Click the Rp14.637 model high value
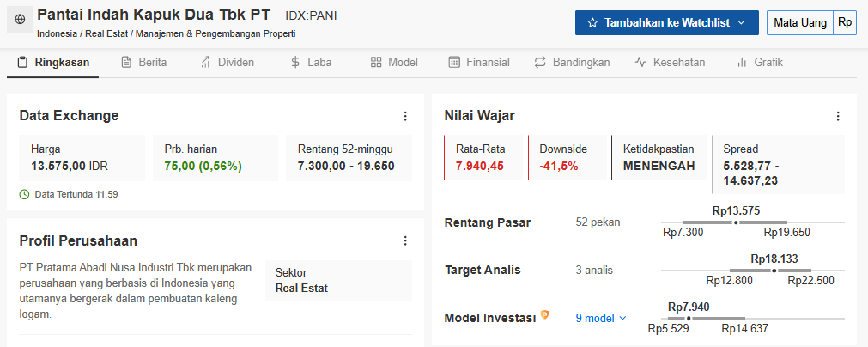The height and width of the screenshot is (347, 868). [745, 329]
